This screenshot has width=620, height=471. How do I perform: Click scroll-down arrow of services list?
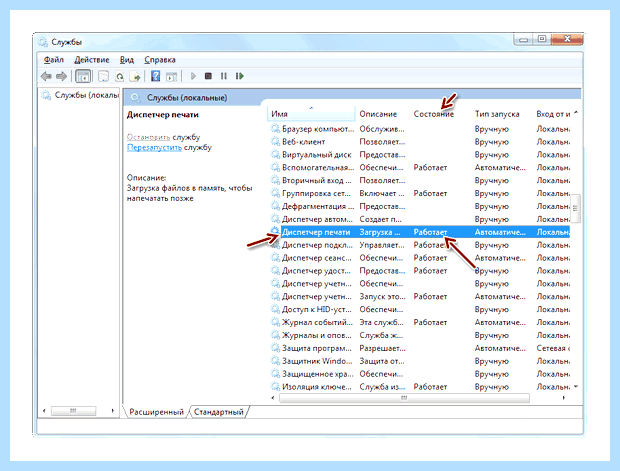(x=576, y=386)
